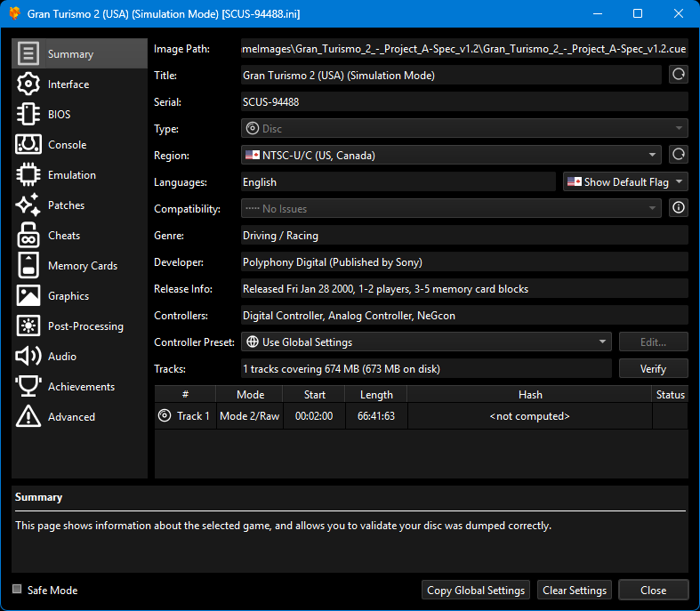
Task: Open the BIOS settings icon
Action: (x=28, y=115)
